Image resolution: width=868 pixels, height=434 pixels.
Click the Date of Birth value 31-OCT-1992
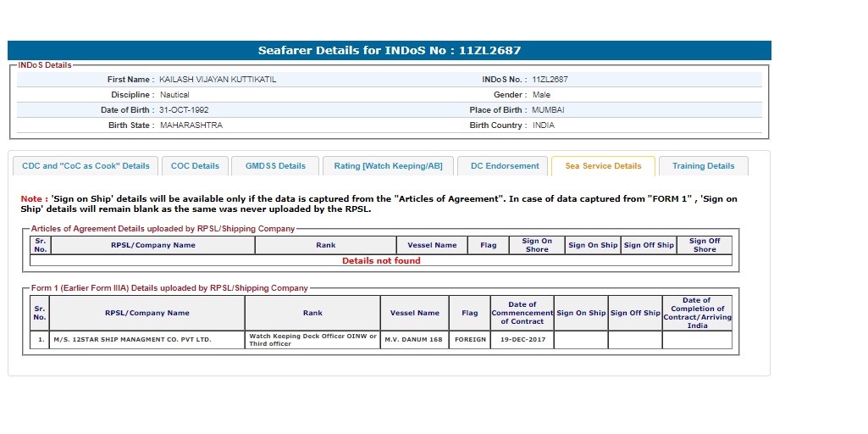[x=184, y=110]
